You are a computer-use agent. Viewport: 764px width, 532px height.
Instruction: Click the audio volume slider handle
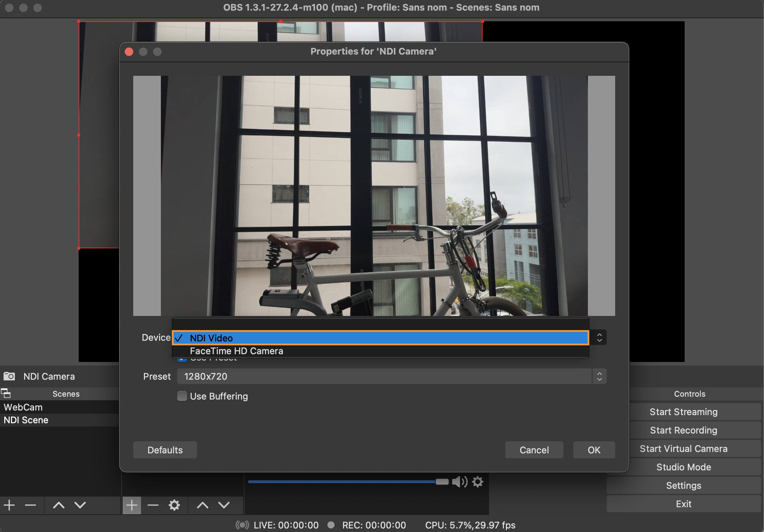(442, 482)
